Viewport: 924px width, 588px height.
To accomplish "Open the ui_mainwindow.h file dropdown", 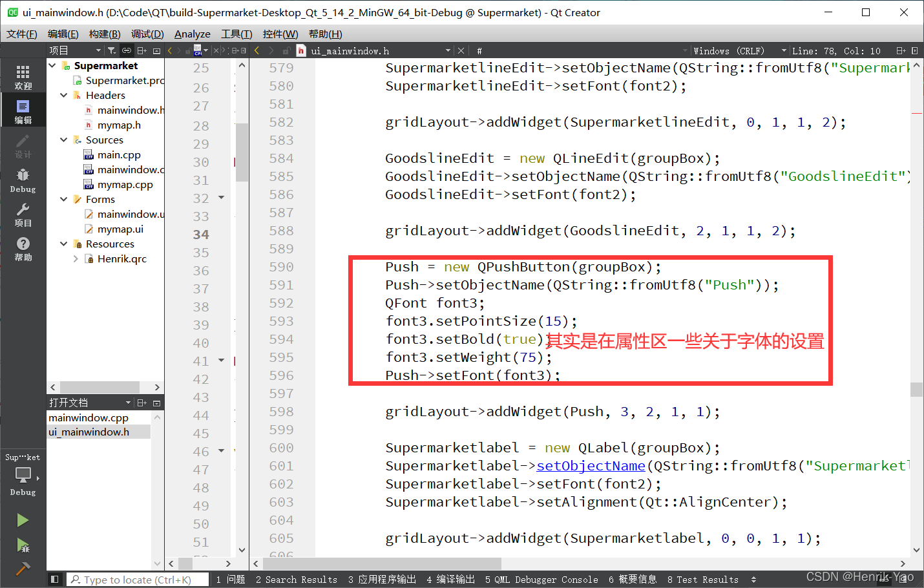I will coord(447,50).
